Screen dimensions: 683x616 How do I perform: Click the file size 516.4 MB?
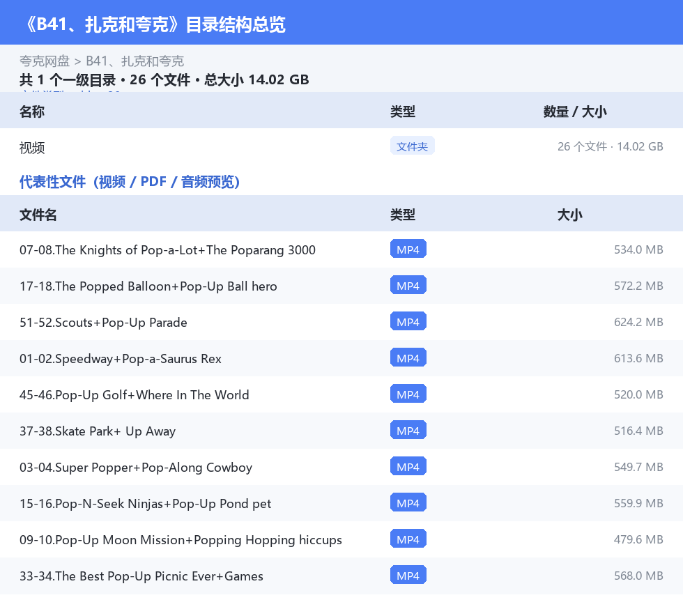click(x=638, y=431)
